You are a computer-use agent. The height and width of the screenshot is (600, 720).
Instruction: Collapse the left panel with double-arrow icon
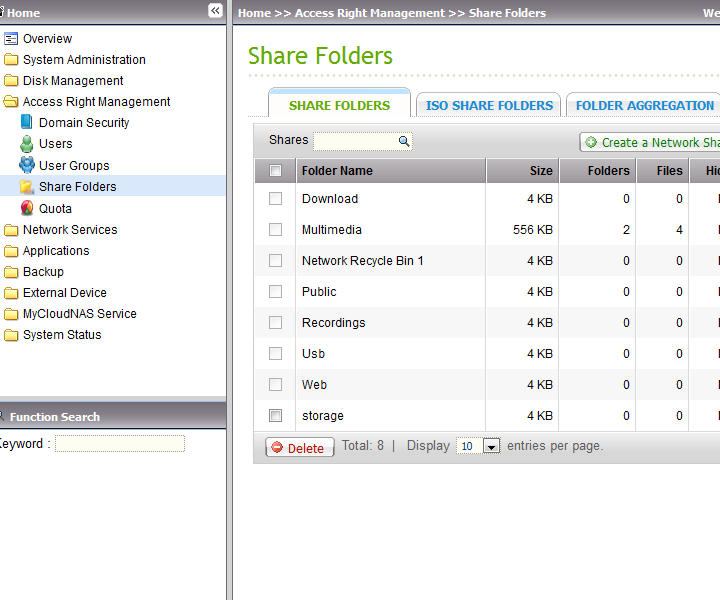pos(215,11)
